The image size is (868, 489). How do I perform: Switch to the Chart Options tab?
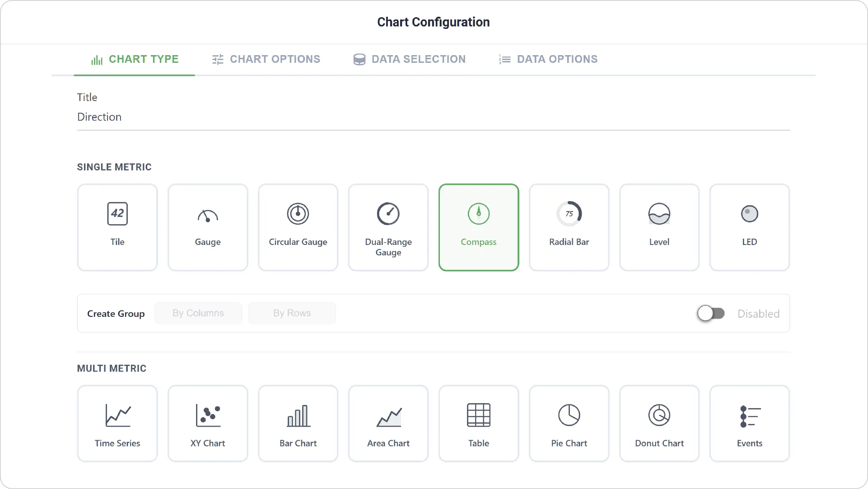[x=266, y=59]
